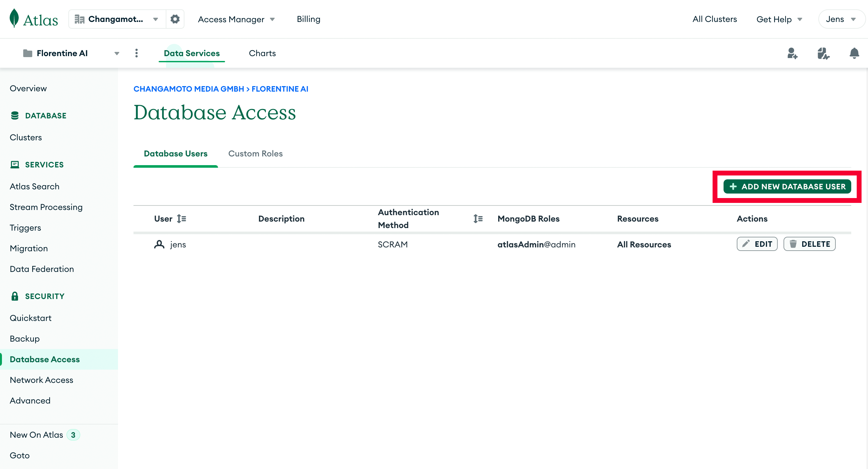
Task: Open Migration in sidebar
Action: [x=29, y=248]
